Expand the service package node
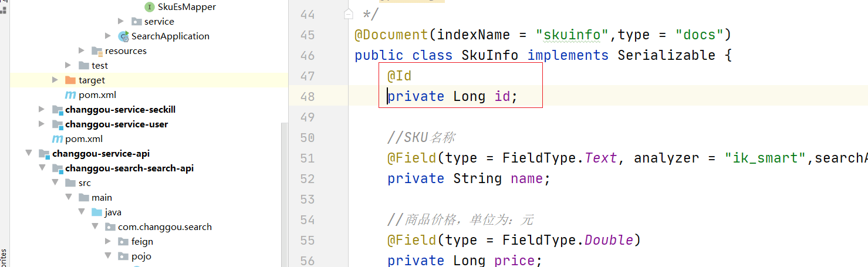 click(x=121, y=21)
